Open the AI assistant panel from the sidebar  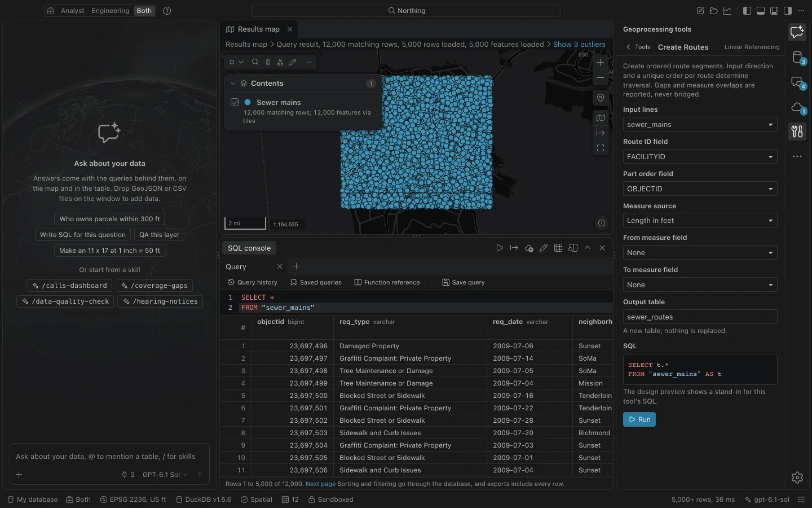click(x=797, y=32)
